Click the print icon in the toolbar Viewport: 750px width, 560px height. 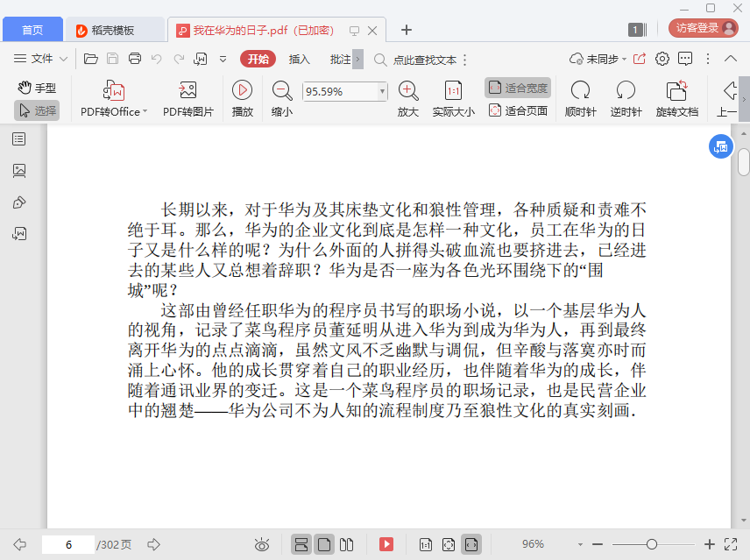[x=135, y=59]
